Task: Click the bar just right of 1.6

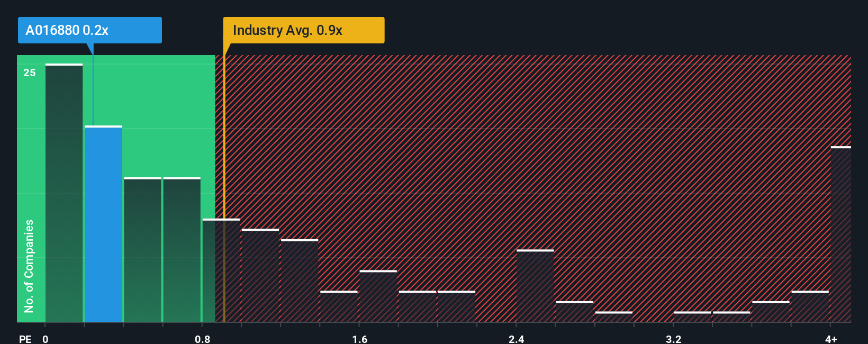Action: [x=378, y=296]
